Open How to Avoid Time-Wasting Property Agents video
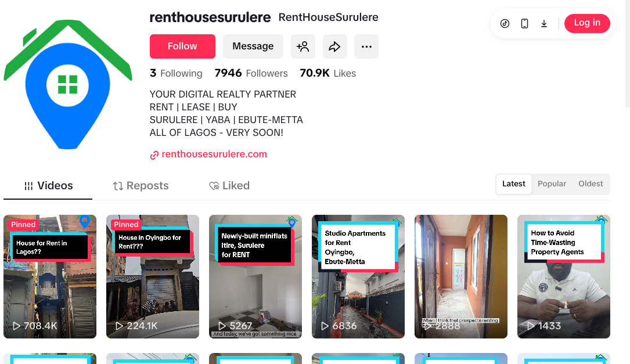The image size is (630, 364). click(x=564, y=276)
